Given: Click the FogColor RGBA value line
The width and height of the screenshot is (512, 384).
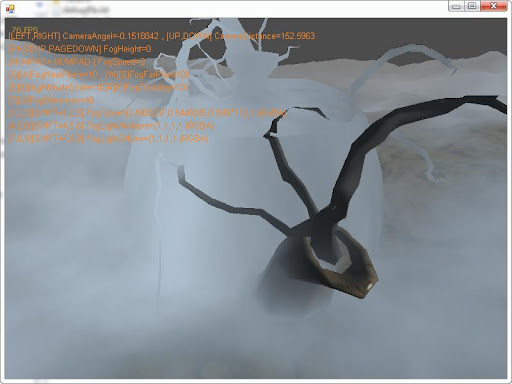Looking at the screenshot, I should (147, 113).
